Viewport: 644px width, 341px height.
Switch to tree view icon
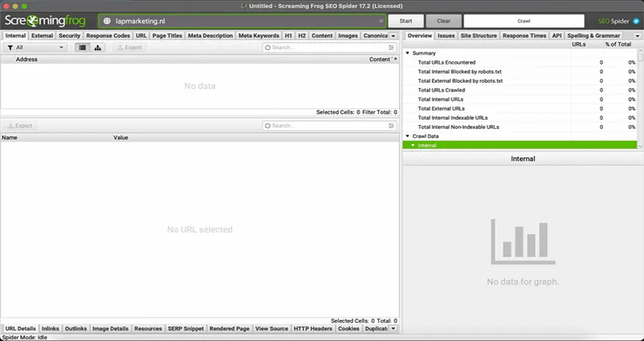98,48
